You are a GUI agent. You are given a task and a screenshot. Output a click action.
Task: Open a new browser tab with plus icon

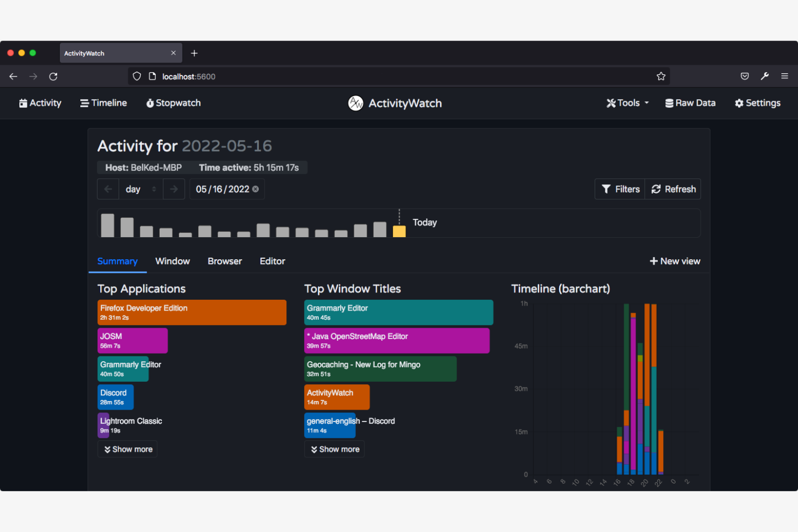(x=194, y=53)
